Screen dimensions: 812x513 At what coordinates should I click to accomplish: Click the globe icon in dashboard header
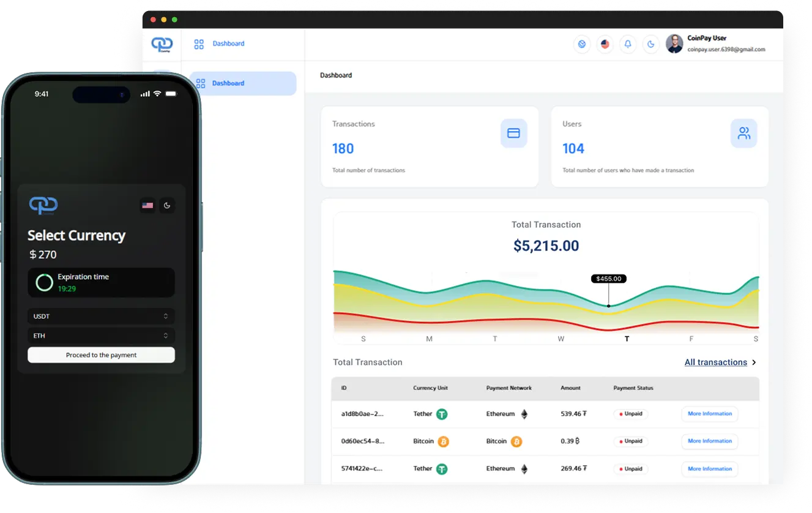click(x=582, y=44)
